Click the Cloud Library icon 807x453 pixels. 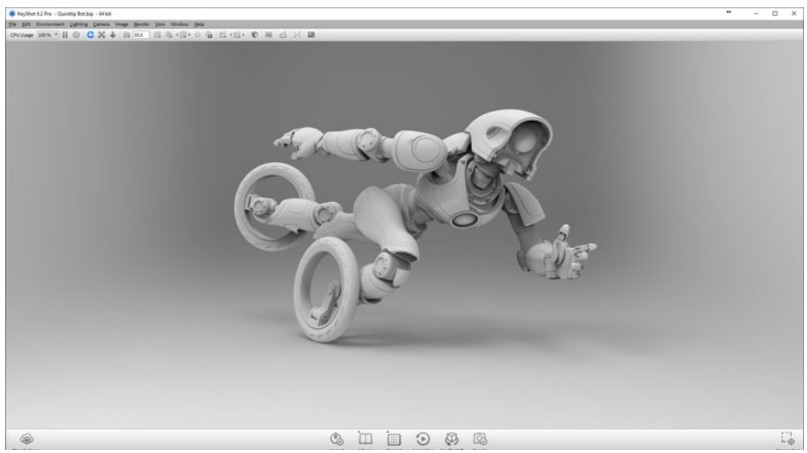coord(26,438)
